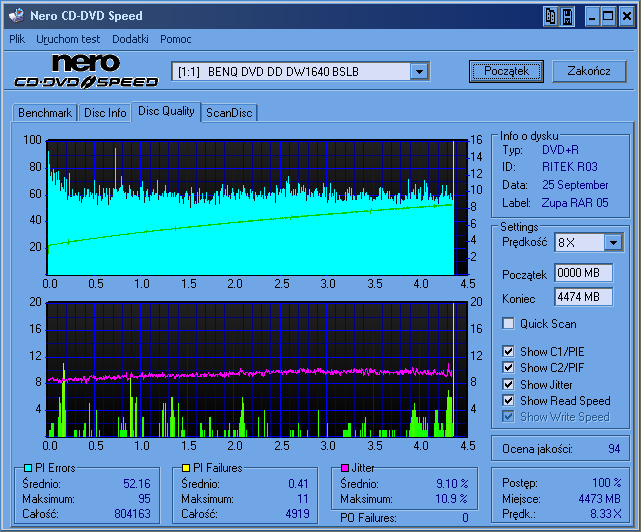Click the DVD+R disc type value

tap(560, 150)
